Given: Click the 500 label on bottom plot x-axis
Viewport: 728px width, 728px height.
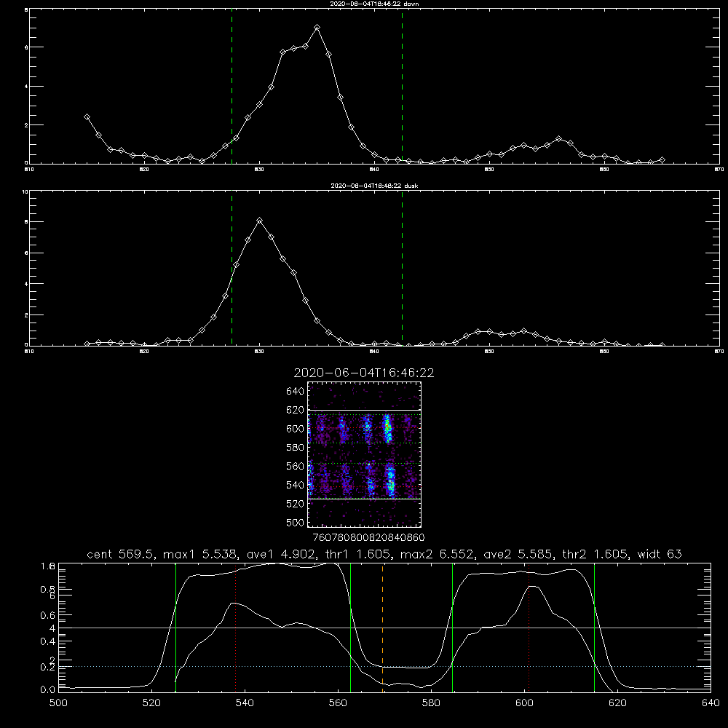Looking at the screenshot, I should click(x=58, y=703).
